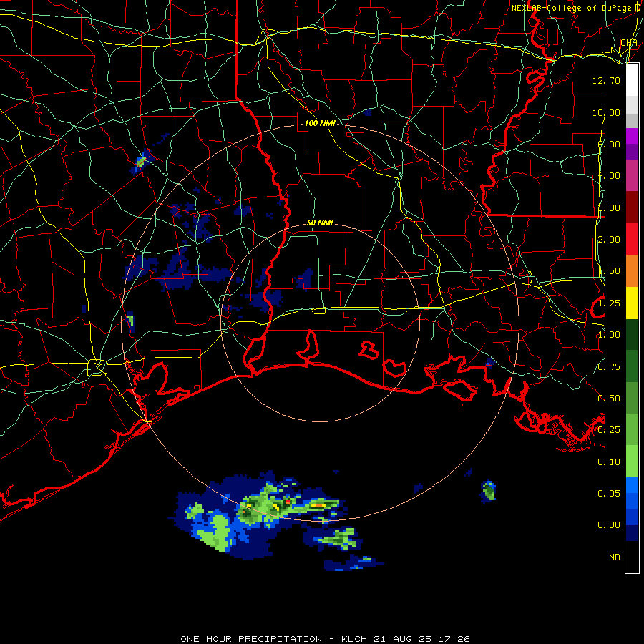
Task: Click the "2.00" legend value
Action: [x=609, y=240]
